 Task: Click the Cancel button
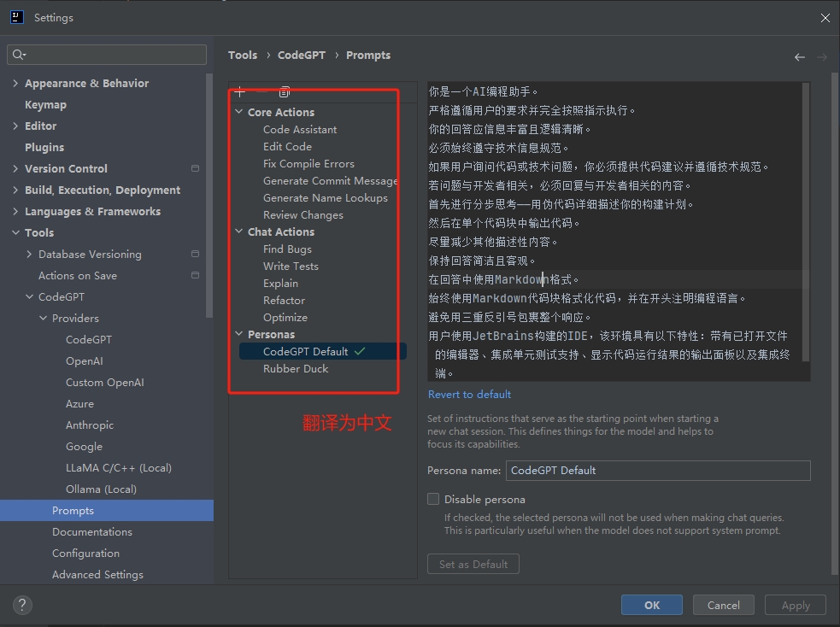pos(723,605)
